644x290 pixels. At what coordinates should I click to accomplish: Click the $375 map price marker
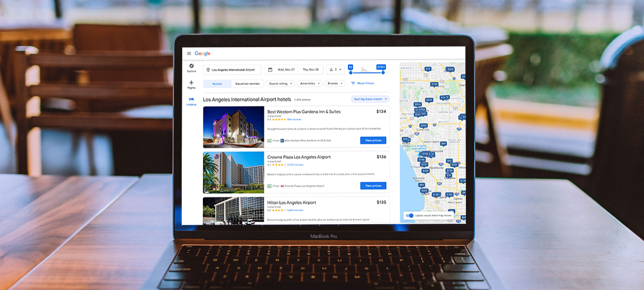pyautogui.click(x=429, y=99)
